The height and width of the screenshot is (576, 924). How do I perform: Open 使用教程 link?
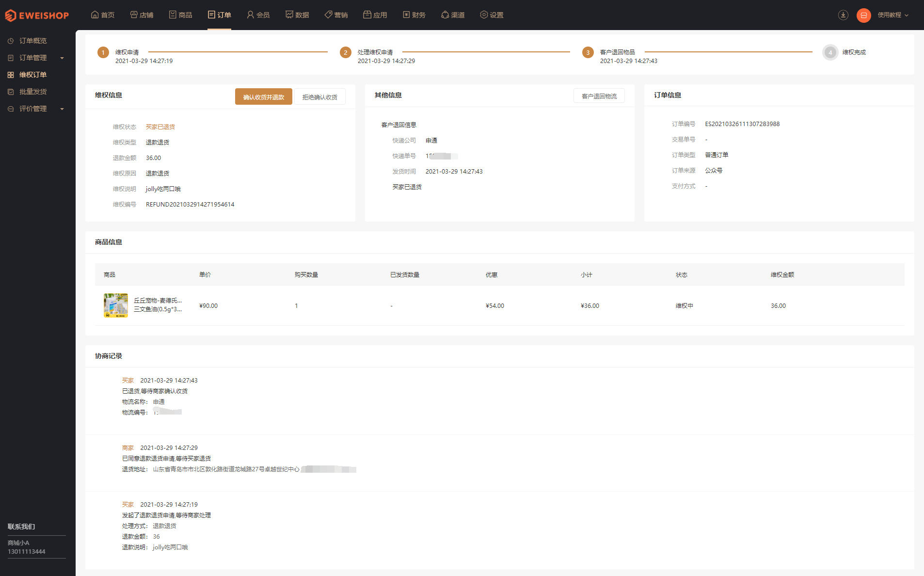click(889, 15)
